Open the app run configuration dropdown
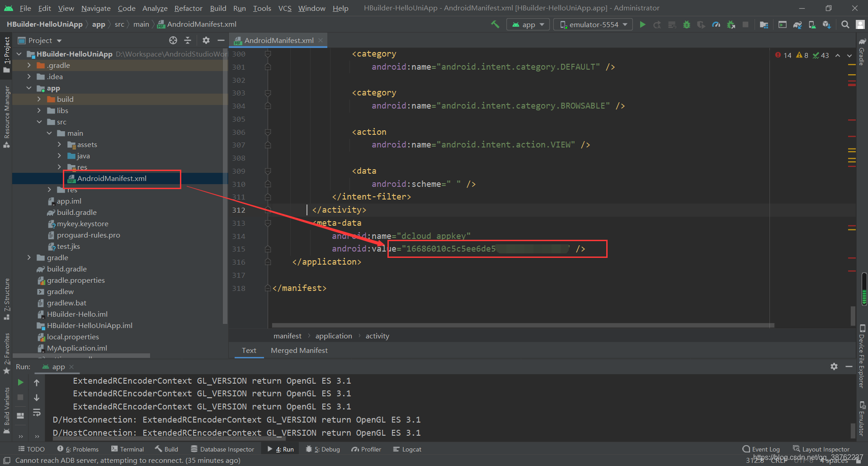 [x=528, y=24]
